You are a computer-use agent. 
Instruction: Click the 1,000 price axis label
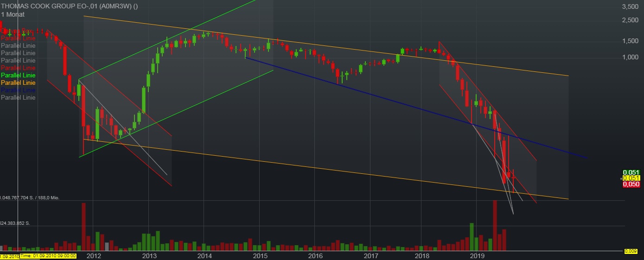pos(630,57)
